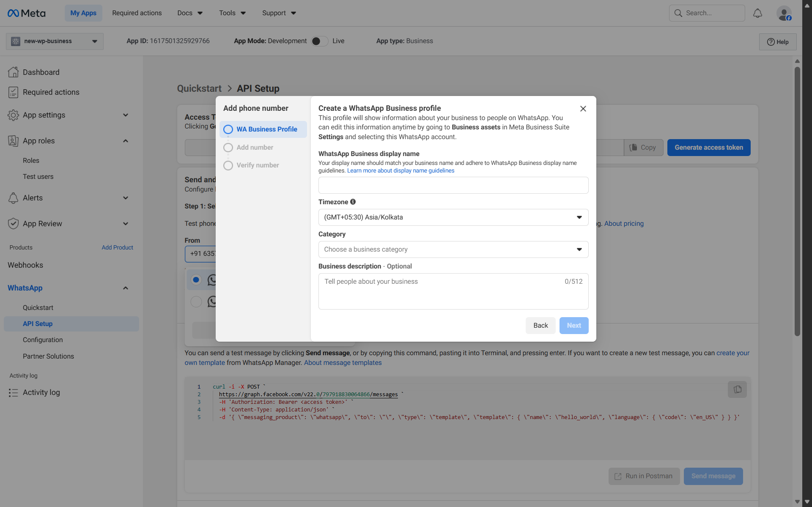Click the Activity log list icon
The width and height of the screenshot is (812, 507).
coord(13,393)
